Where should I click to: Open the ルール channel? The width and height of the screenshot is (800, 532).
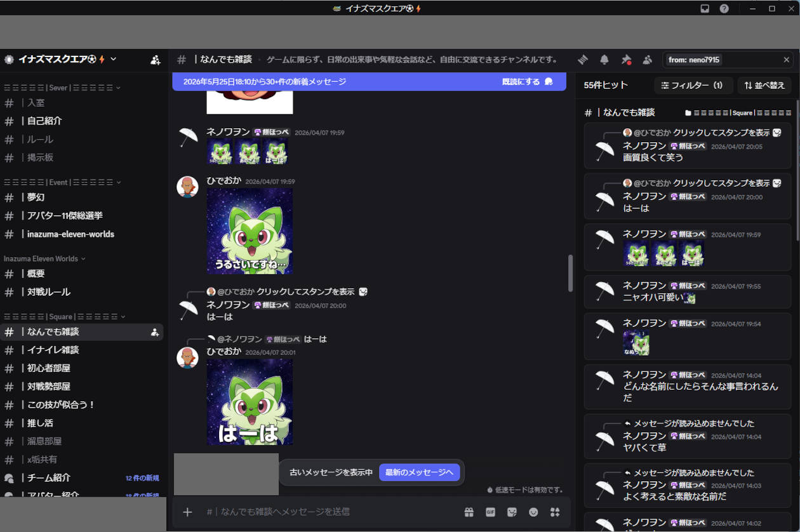pyautogui.click(x=82, y=139)
